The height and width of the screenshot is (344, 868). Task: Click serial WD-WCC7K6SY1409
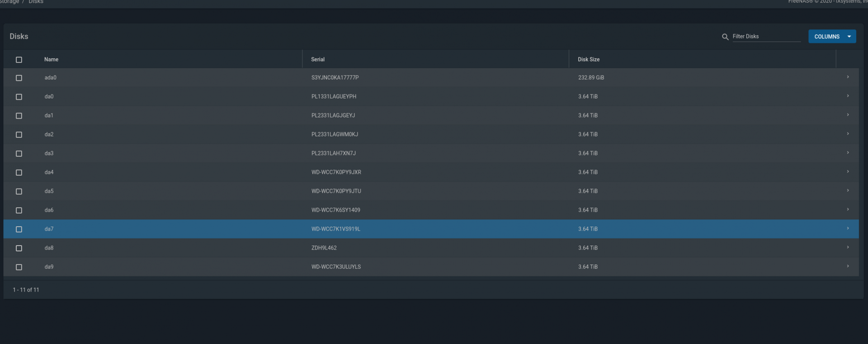coord(336,210)
